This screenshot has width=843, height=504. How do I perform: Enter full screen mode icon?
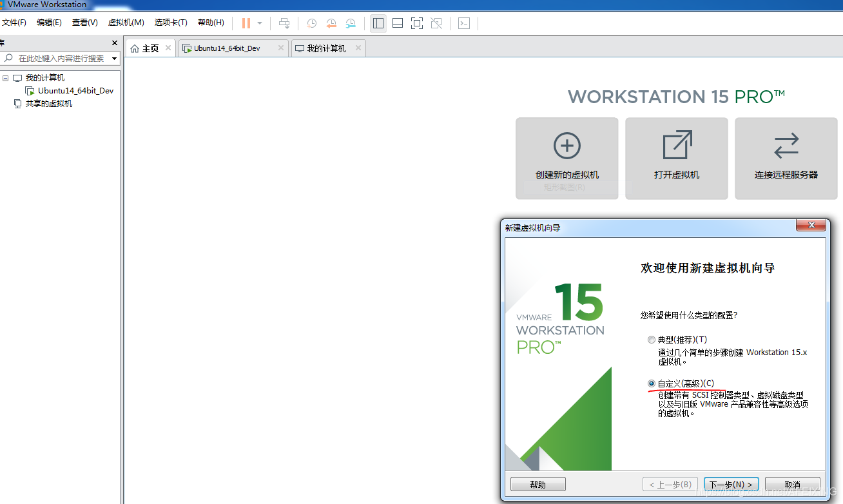(417, 23)
